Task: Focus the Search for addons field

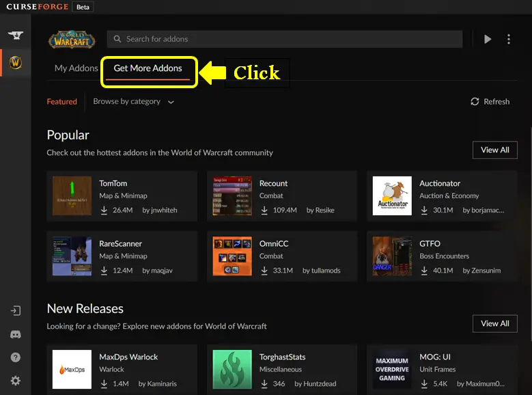Action: click(285, 39)
